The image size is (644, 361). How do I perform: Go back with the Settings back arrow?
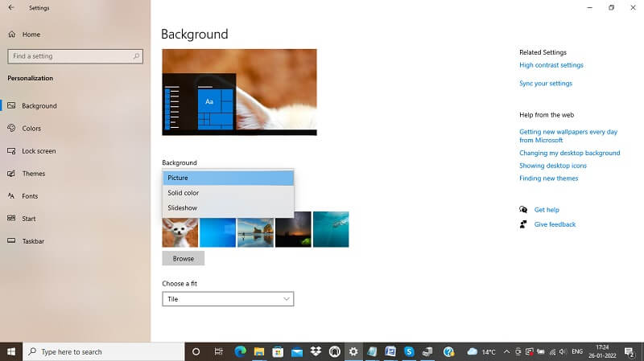point(11,7)
